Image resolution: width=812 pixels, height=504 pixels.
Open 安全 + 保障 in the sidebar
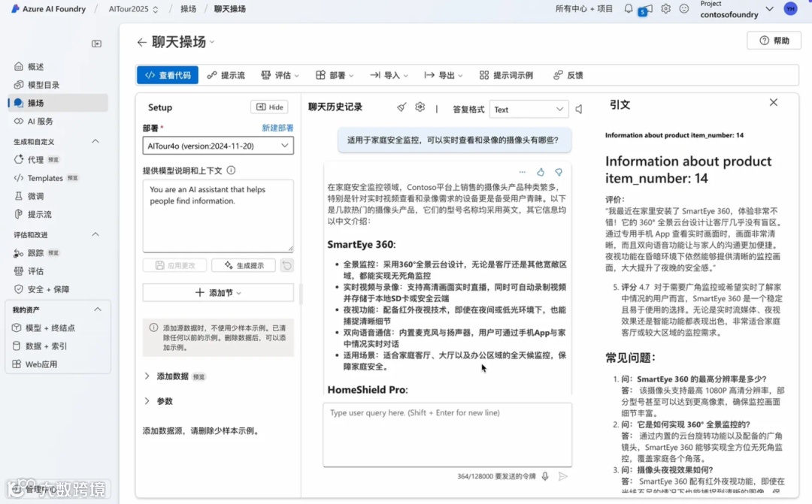[x=58, y=289]
